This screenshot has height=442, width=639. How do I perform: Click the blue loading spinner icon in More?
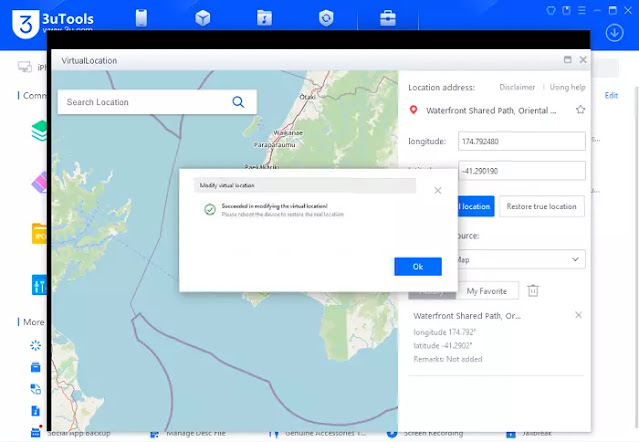(x=35, y=345)
